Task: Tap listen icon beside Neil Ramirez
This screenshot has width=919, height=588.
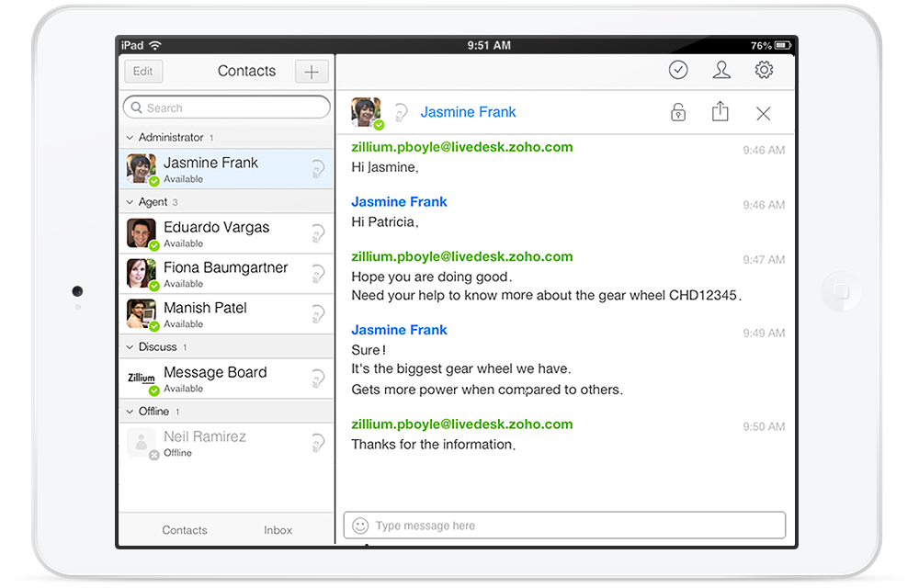Action: pos(318,444)
